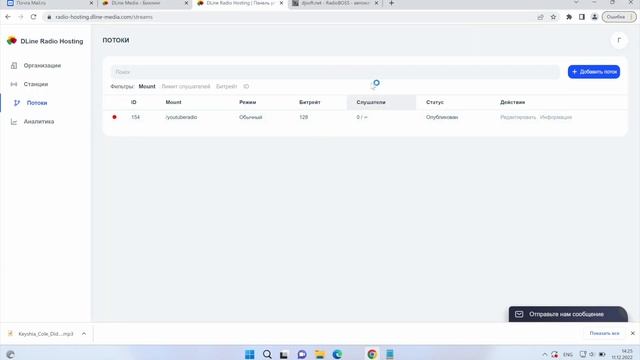Show hidden tray icons chevron
Viewport: 640px width, 360px height.
[544, 354]
